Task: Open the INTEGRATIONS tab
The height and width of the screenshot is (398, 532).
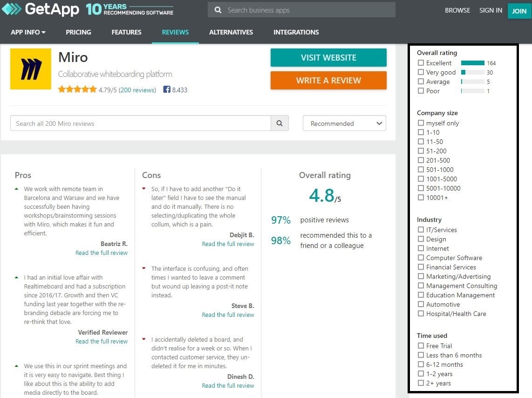Action: coord(296,32)
